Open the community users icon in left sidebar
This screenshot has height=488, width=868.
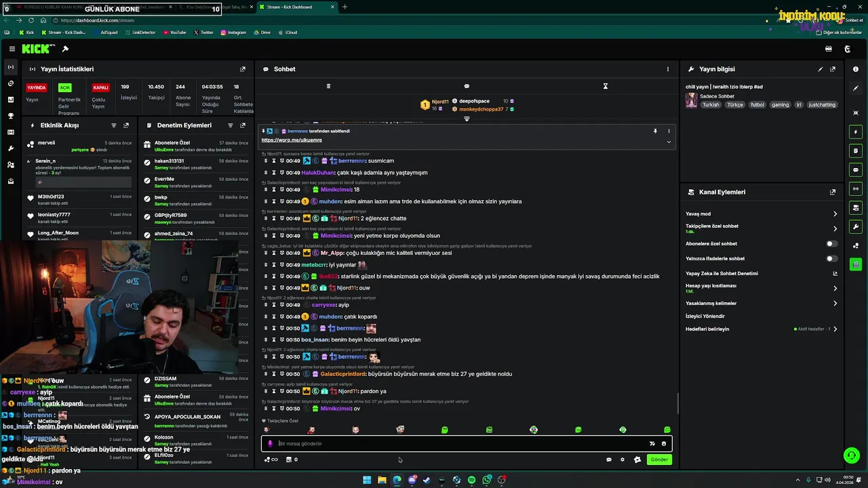pyautogui.click(x=10, y=165)
